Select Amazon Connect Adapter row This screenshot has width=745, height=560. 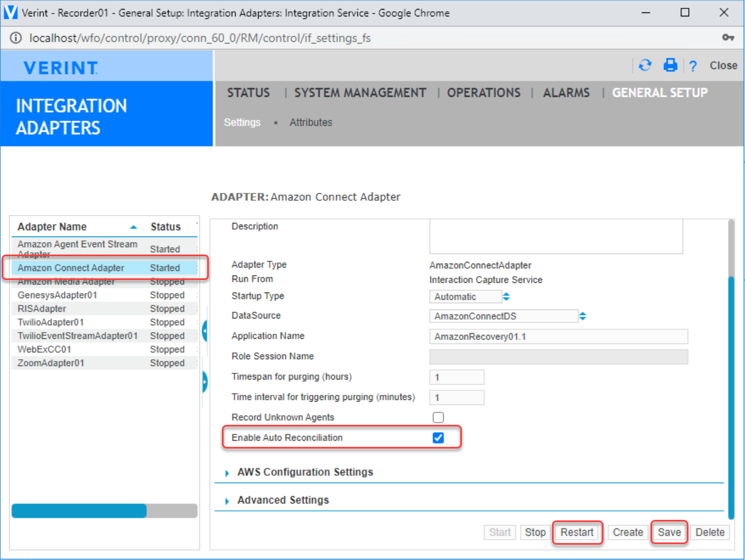click(104, 268)
